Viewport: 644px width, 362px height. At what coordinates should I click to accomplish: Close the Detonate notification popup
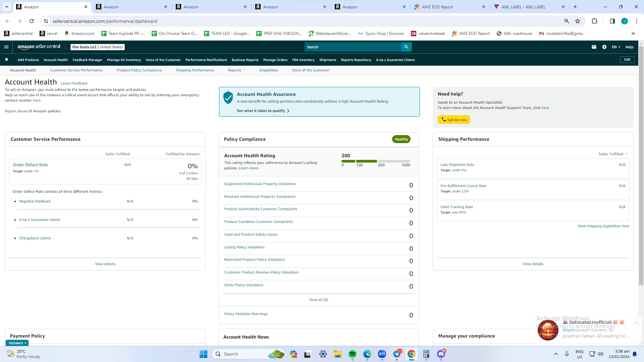point(637,322)
